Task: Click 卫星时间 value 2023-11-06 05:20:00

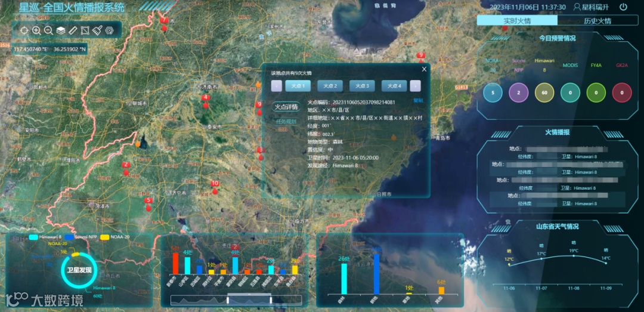Action: (355, 157)
